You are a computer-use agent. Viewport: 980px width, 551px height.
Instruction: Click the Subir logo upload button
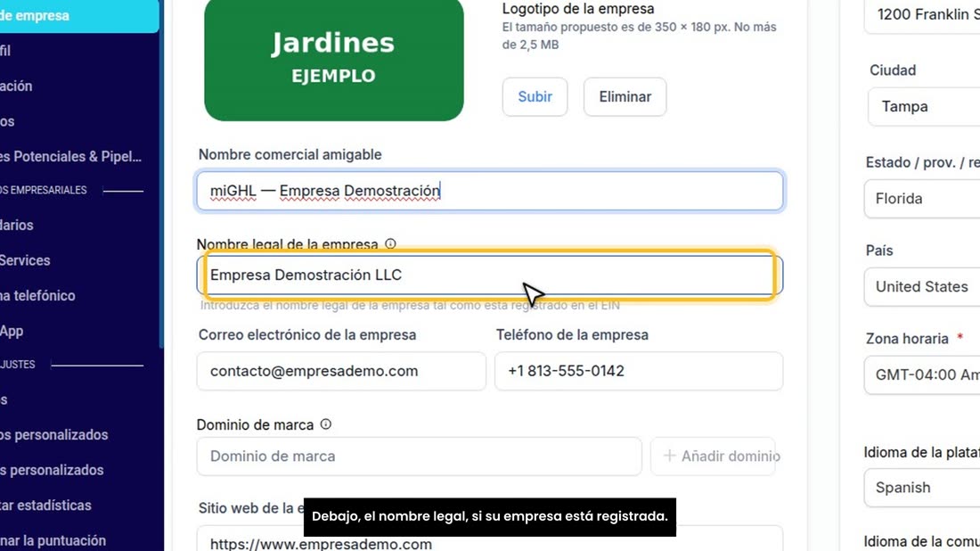[x=535, y=97]
